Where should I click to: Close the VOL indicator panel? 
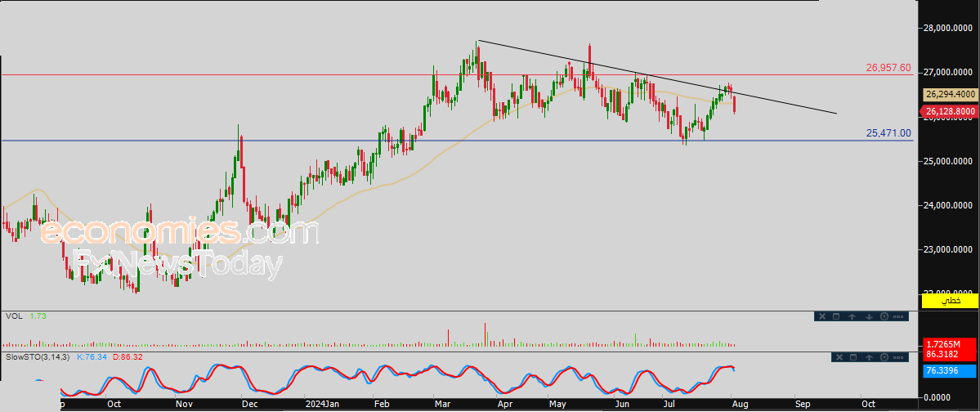point(822,316)
